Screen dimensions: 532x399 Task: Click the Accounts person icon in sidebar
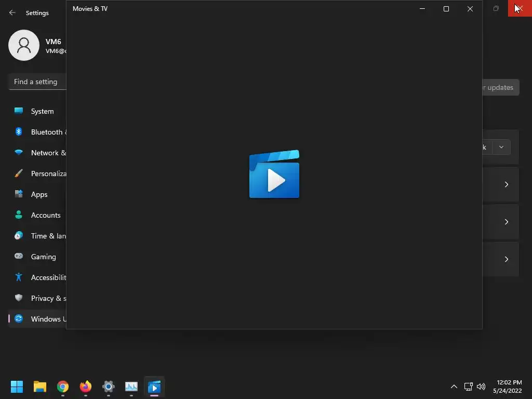pyautogui.click(x=19, y=215)
